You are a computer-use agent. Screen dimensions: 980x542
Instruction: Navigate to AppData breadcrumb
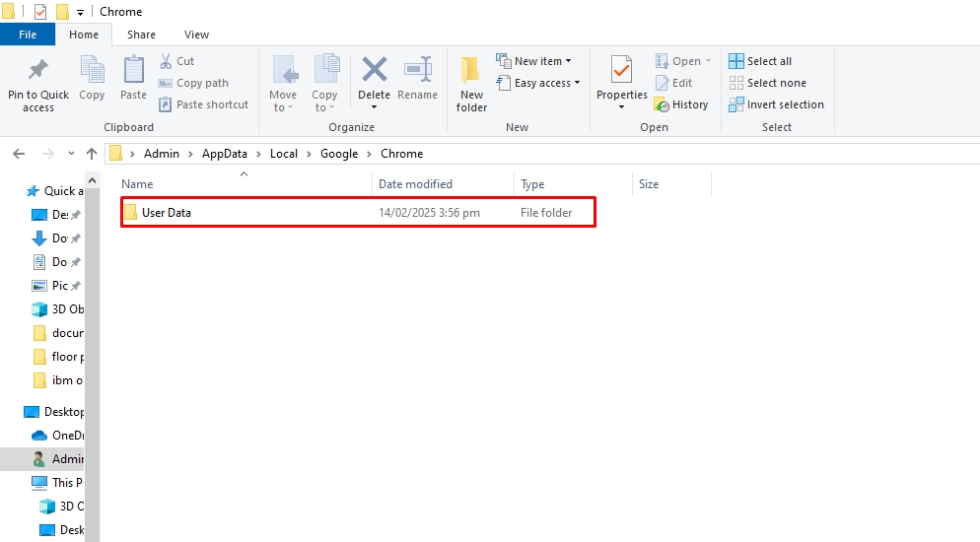(x=225, y=154)
